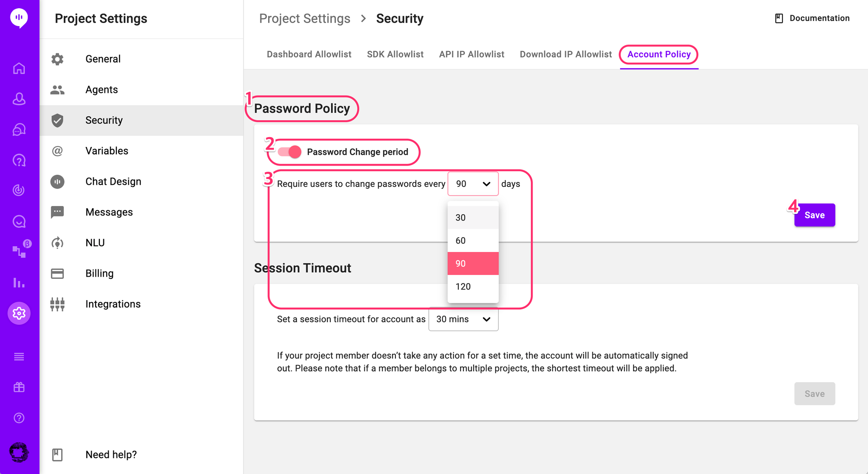868x474 pixels.
Task: Open the Download IP Allowlist tab
Action: pos(566,54)
